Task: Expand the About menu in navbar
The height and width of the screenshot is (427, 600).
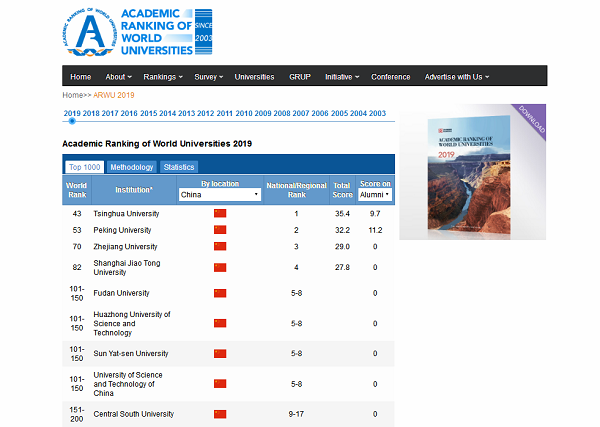Action: [119, 77]
